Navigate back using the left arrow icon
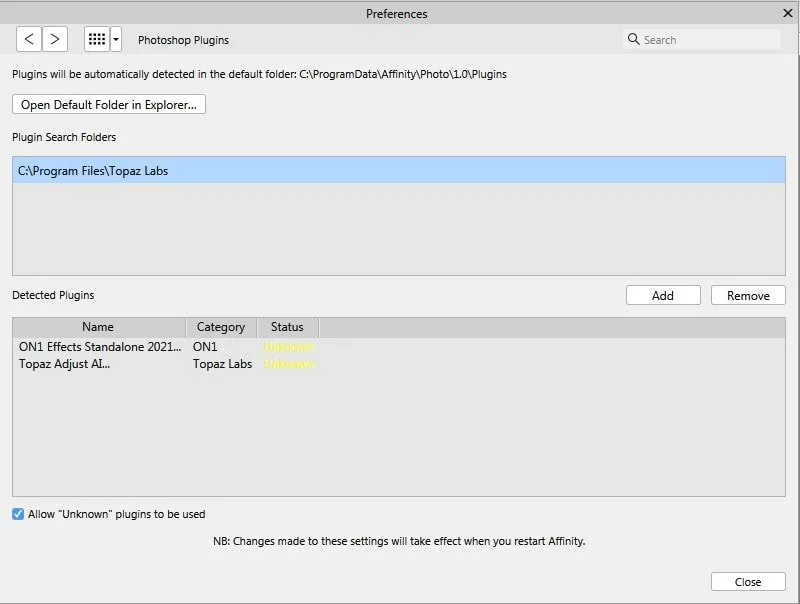This screenshot has height=604, width=800. 29,39
